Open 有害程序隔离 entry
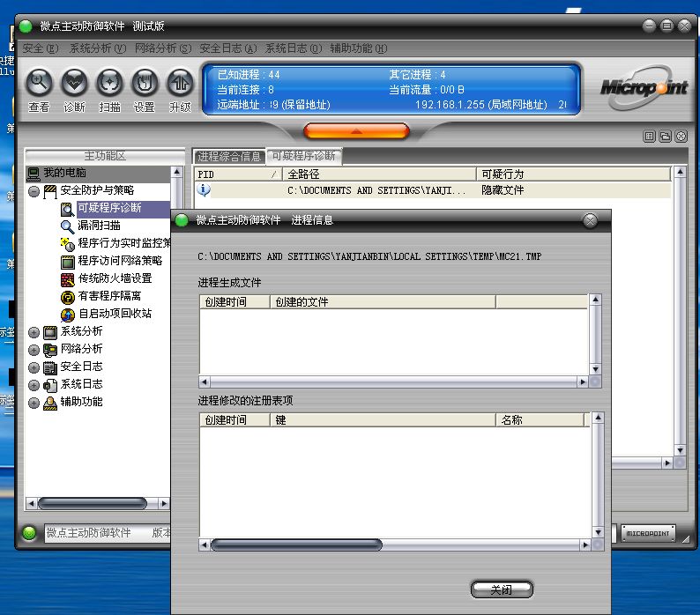The image size is (700, 615). coord(109,296)
